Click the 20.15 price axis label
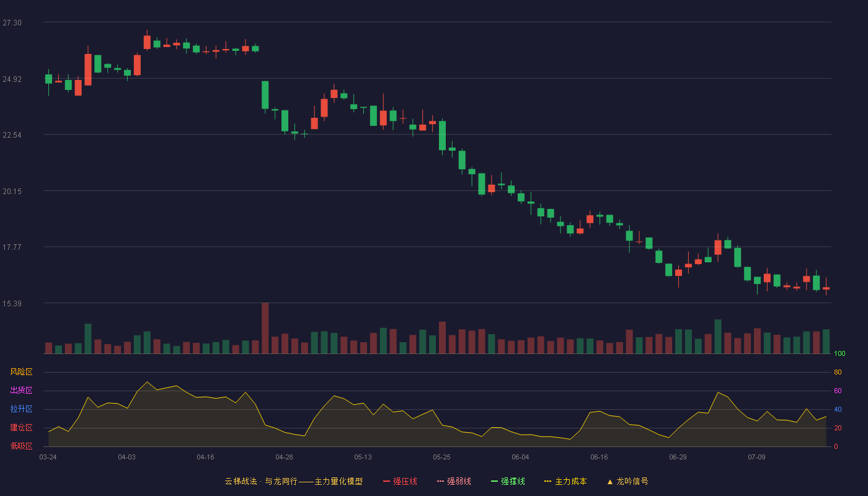The image size is (868, 496). pos(12,192)
